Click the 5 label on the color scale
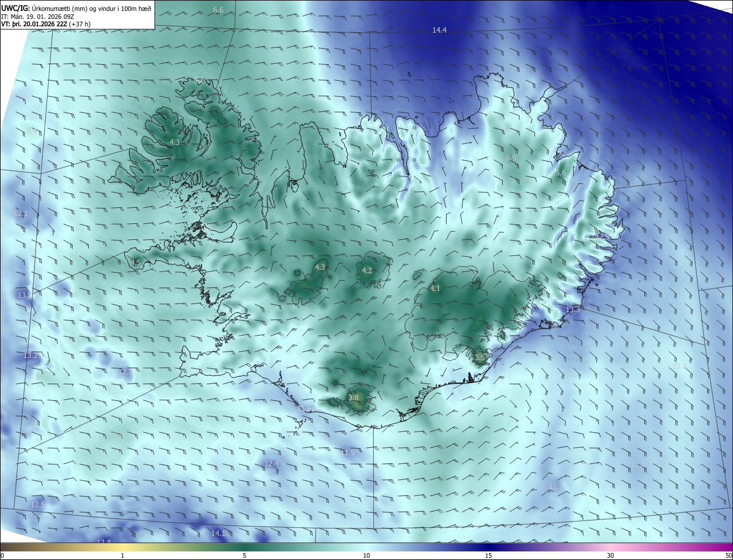733x560 pixels. pyautogui.click(x=245, y=555)
